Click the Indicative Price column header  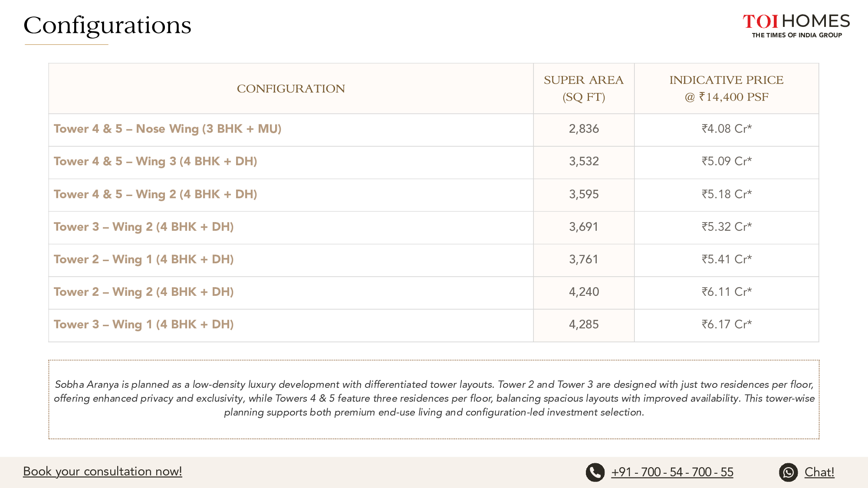(727, 88)
